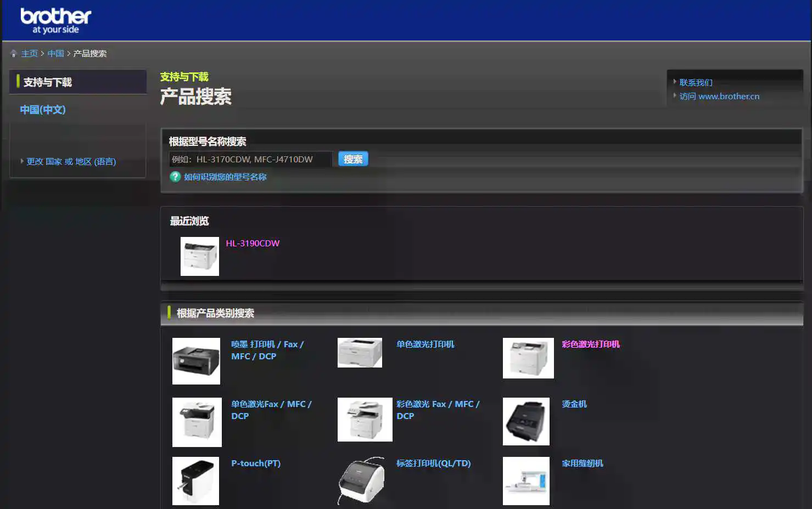Click the P-touch label maker image
The width and height of the screenshot is (812, 509).
[195, 481]
